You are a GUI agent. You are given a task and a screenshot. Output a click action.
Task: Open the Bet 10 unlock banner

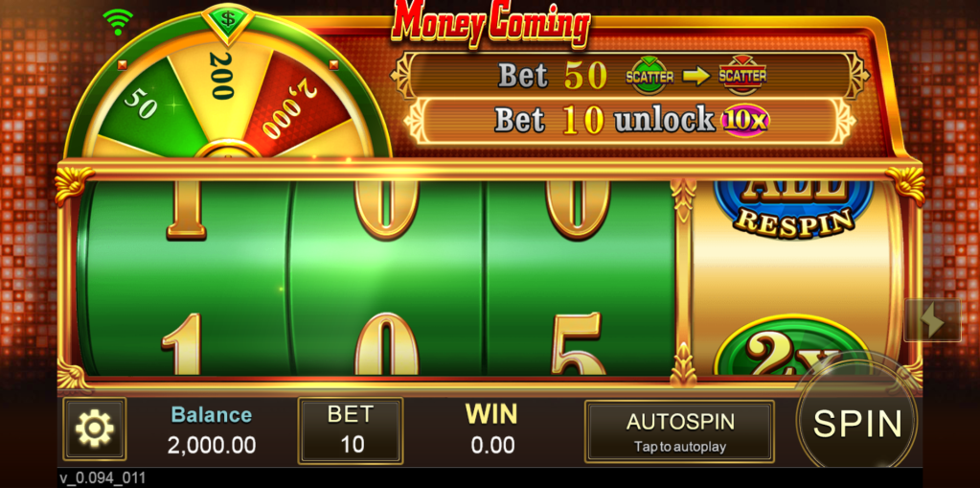click(630, 120)
